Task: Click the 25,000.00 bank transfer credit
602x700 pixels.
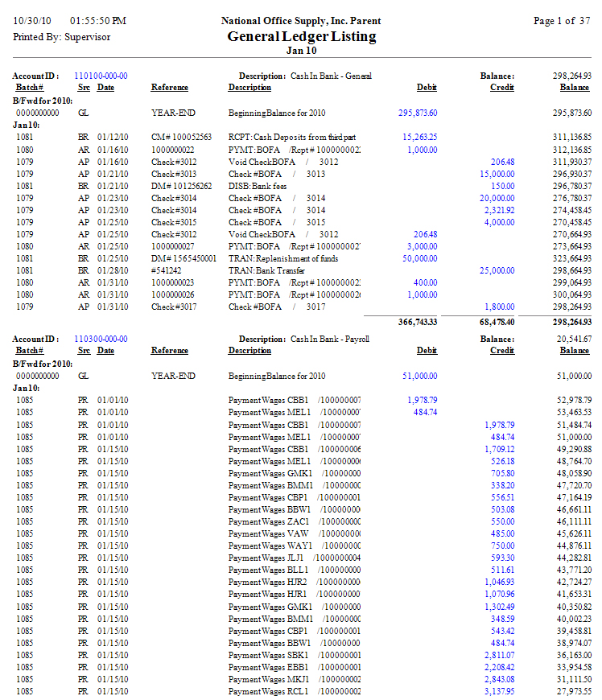Action: pos(497,270)
